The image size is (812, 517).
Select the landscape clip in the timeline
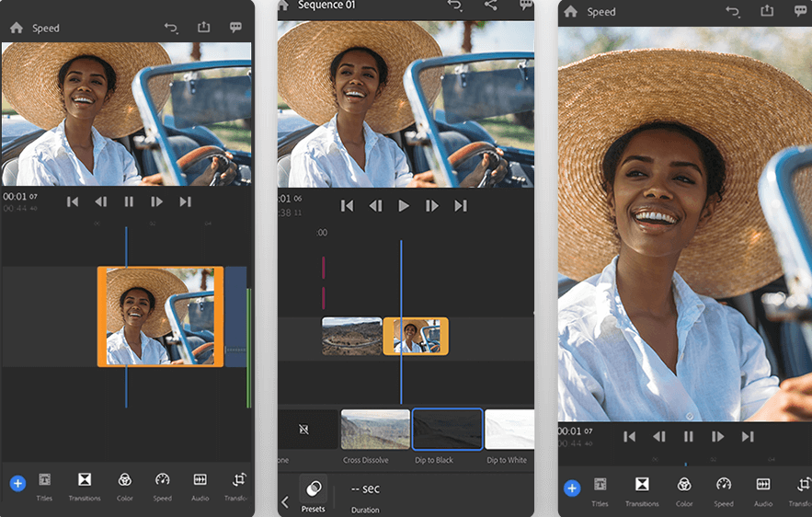coord(351,336)
